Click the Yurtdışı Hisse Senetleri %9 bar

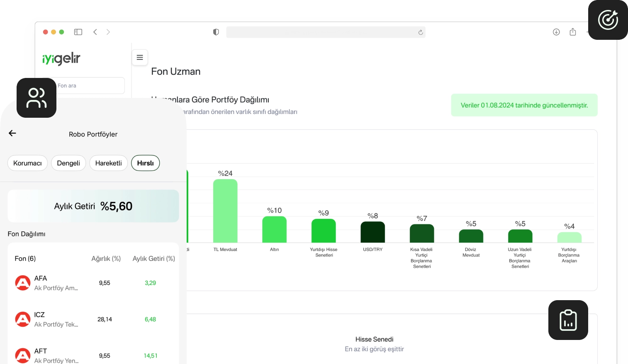[324, 231]
